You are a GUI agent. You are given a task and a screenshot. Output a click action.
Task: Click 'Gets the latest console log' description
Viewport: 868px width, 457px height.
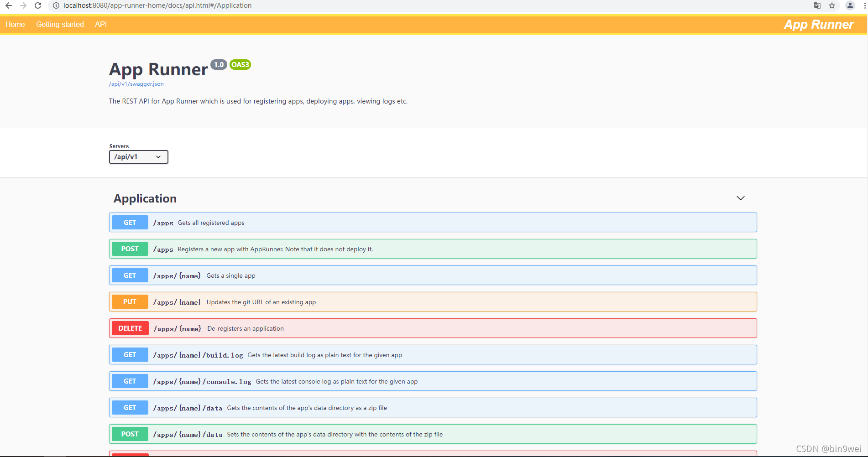click(337, 382)
